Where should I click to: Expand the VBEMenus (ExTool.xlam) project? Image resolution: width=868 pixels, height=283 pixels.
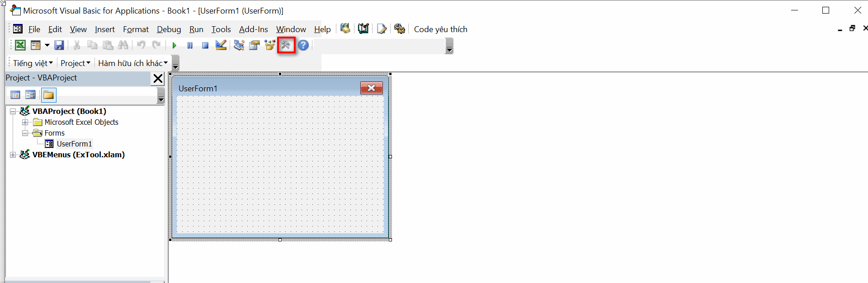pyautogui.click(x=13, y=155)
